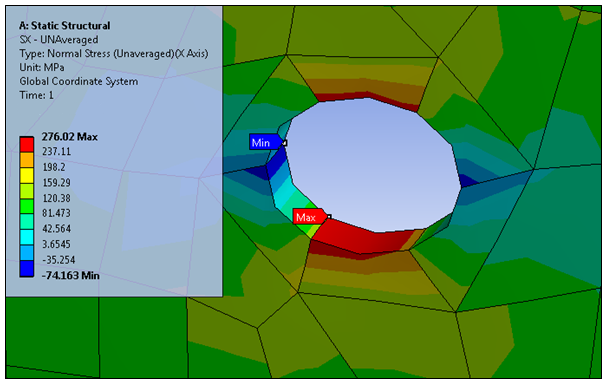The height and width of the screenshot is (384, 607).
Task: Click the -74.163 Min legend value
Action: coord(70,276)
